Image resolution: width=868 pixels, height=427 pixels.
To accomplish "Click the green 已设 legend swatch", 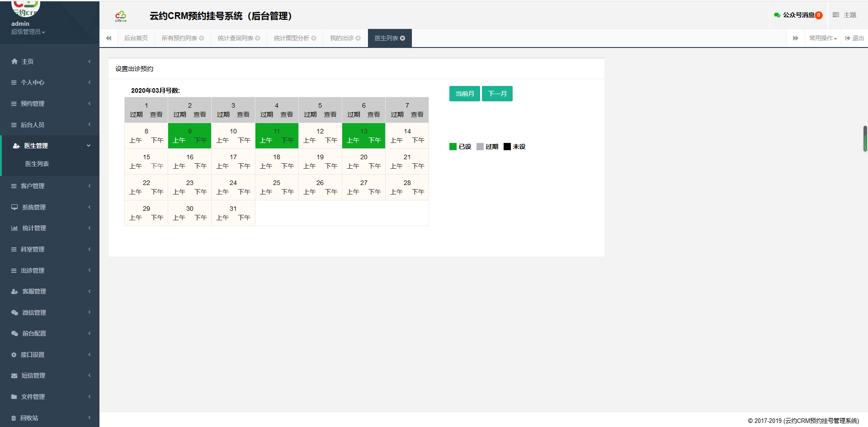I will coord(453,147).
